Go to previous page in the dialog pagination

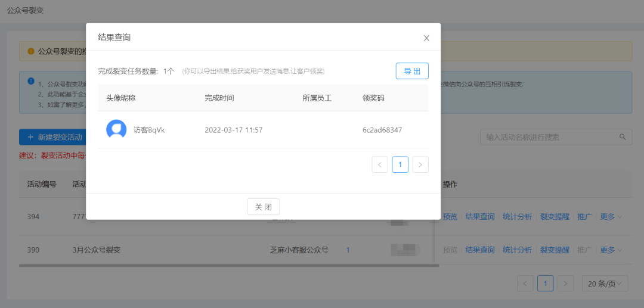pos(379,164)
